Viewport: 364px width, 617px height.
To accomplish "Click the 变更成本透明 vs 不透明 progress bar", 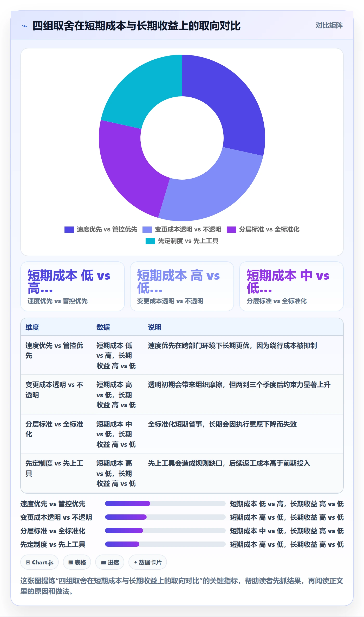I will [165, 517].
